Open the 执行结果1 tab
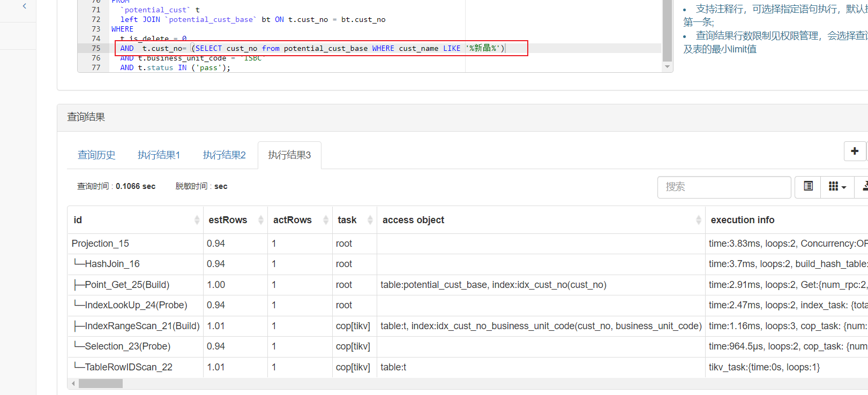868x395 pixels. coord(159,155)
